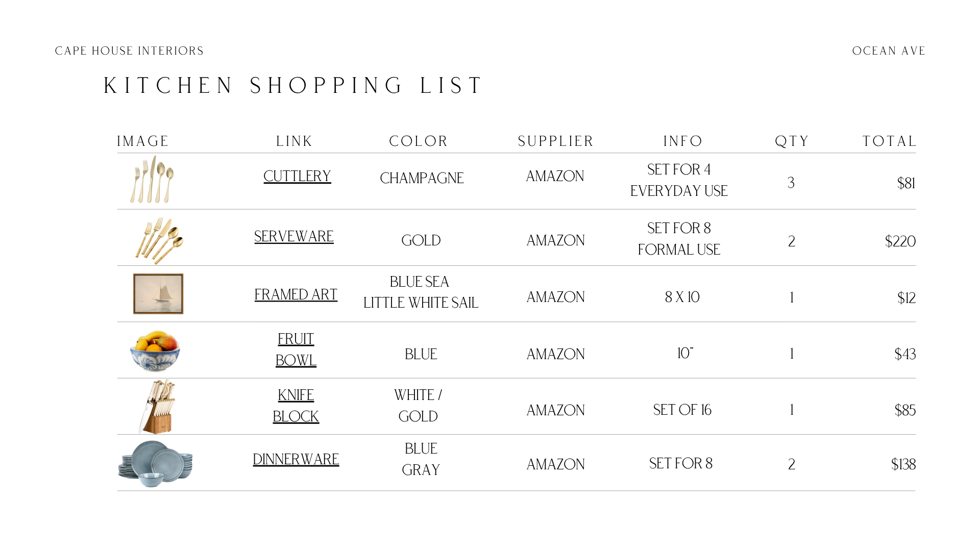Open the CUTTLERY link
The image size is (980, 551).
[297, 177]
